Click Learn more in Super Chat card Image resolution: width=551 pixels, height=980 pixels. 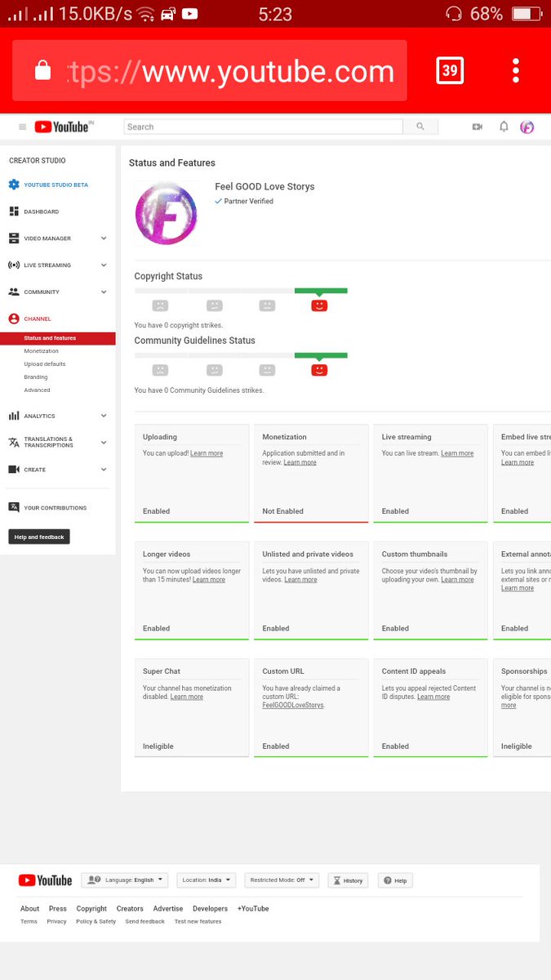[187, 697]
